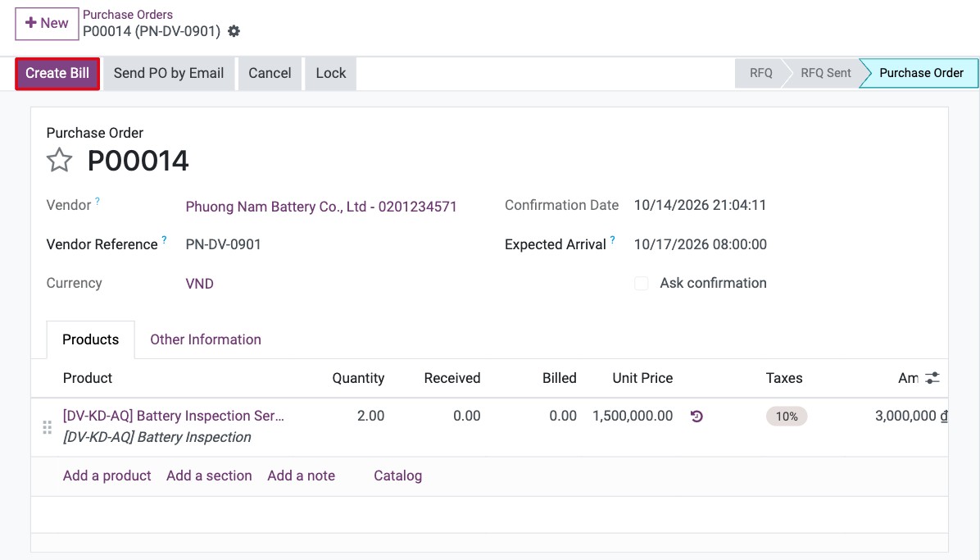Open the Catalog link
The height and width of the screenshot is (560, 980).
[x=397, y=476]
